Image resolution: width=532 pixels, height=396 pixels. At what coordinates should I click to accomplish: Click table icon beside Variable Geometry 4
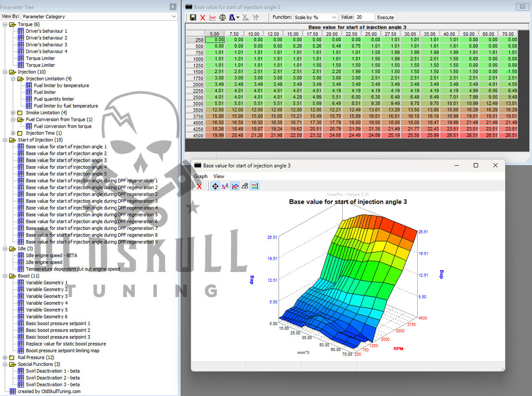pos(21,303)
